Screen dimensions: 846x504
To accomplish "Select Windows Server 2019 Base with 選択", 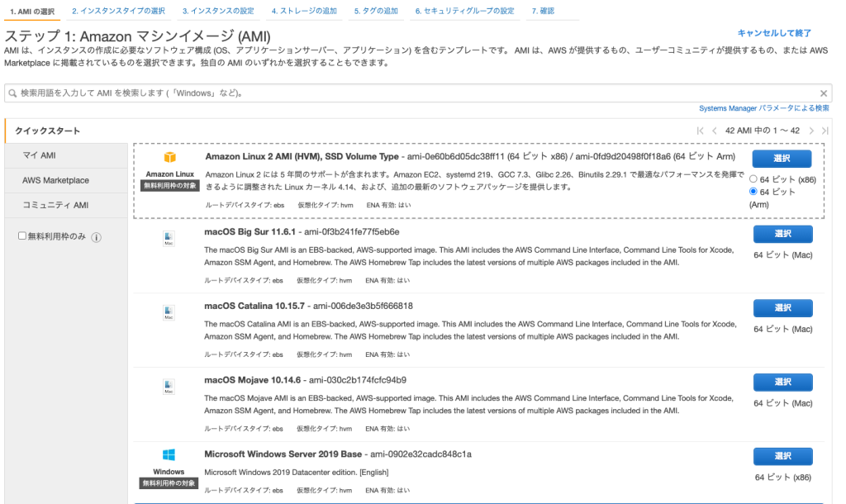I will (x=783, y=456).
